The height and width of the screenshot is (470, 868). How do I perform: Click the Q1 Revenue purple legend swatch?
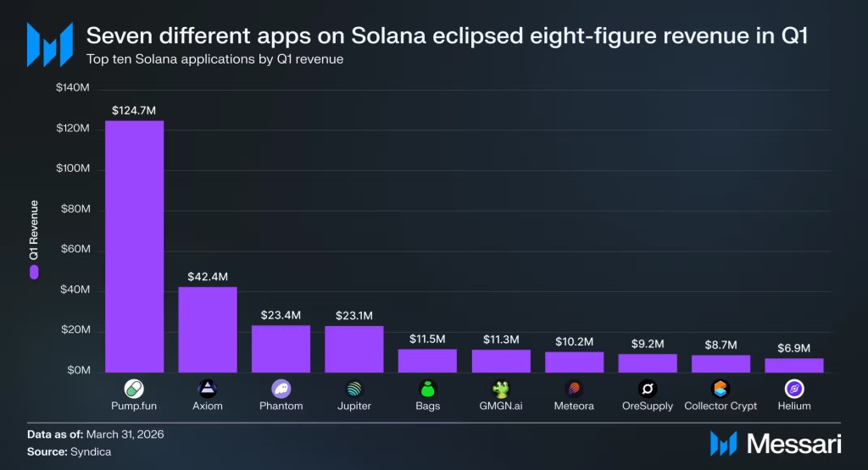34,272
